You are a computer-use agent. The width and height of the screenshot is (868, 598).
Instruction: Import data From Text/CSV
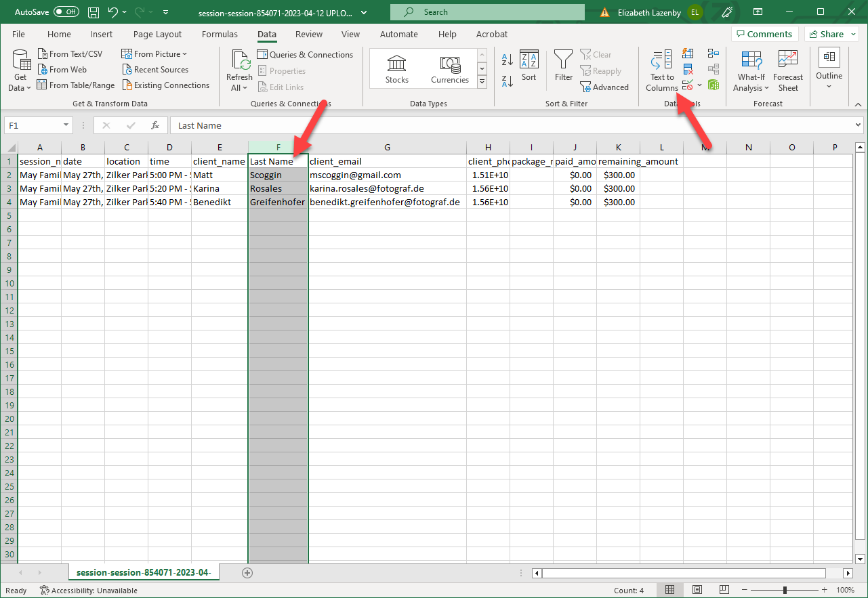(x=70, y=54)
